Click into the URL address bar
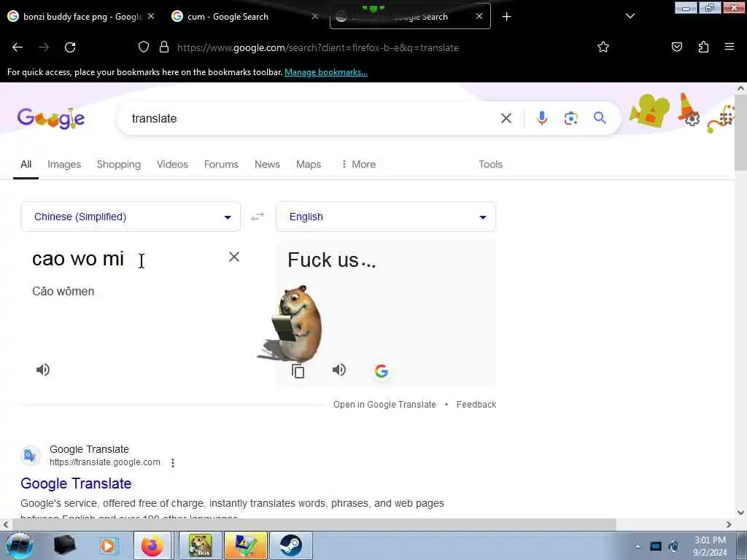This screenshot has height=560, width=747. (318, 47)
